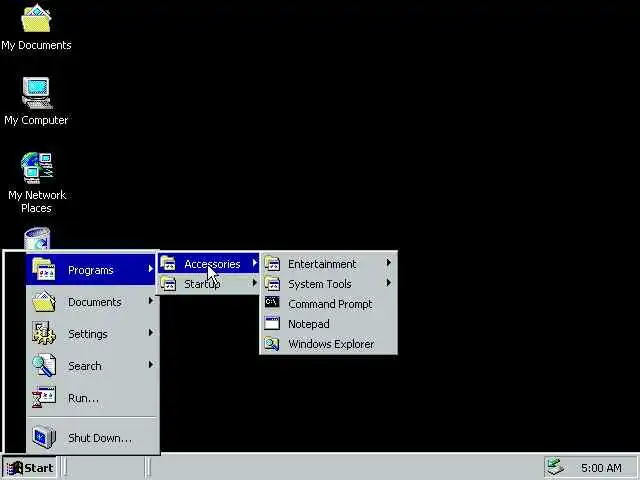Open the Documents menu entry

[92, 302]
